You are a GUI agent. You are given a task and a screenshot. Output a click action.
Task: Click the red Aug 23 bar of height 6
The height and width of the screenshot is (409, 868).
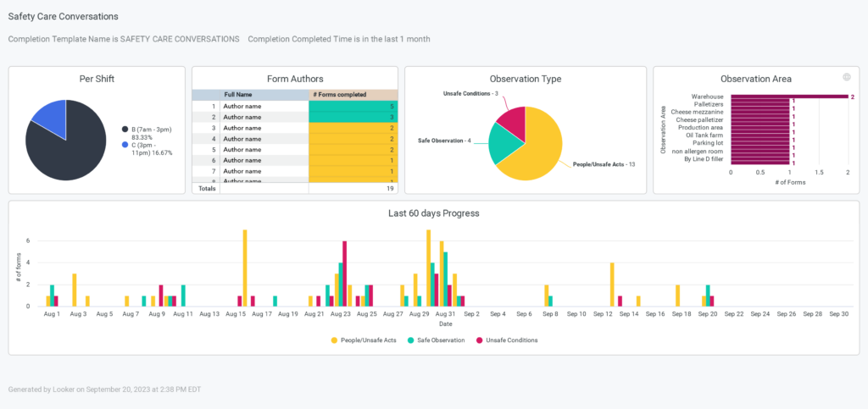[x=344, y=274]
